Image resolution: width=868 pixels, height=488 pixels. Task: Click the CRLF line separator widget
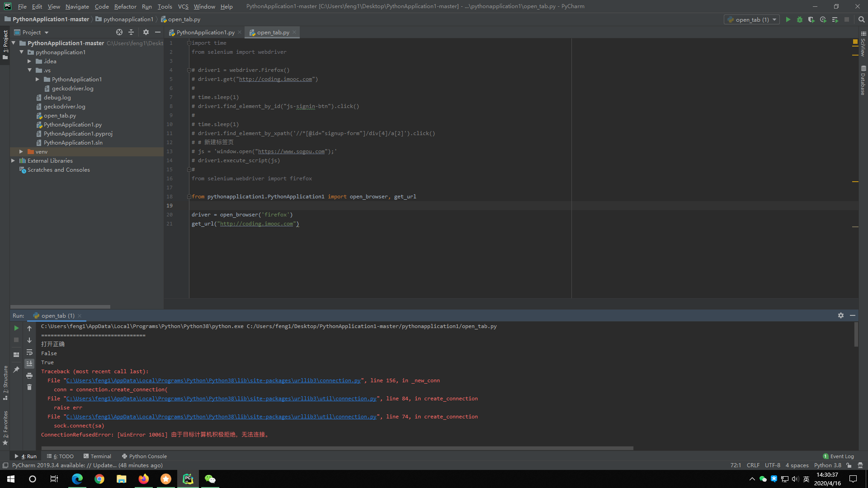pos(753,465)
